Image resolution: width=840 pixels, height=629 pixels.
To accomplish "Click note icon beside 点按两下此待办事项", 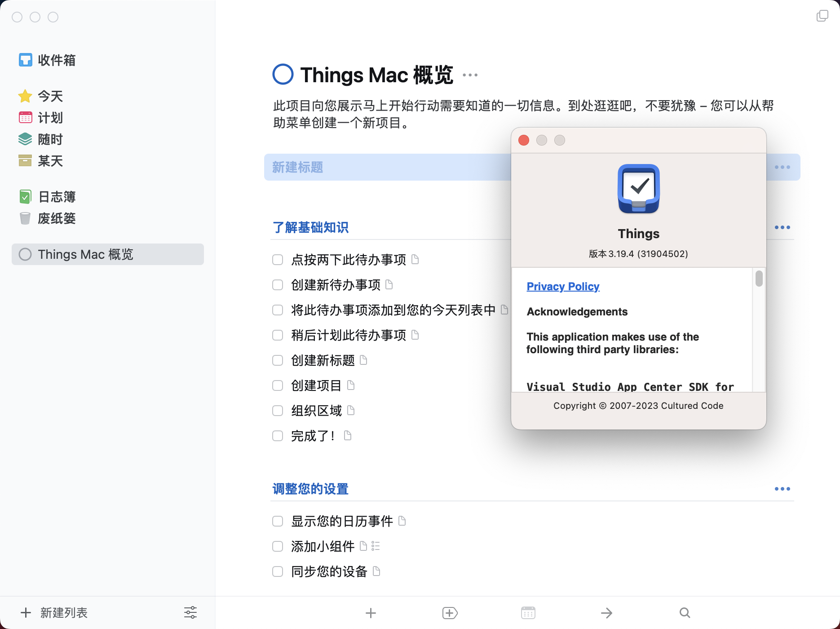I will tap(416, 259).
